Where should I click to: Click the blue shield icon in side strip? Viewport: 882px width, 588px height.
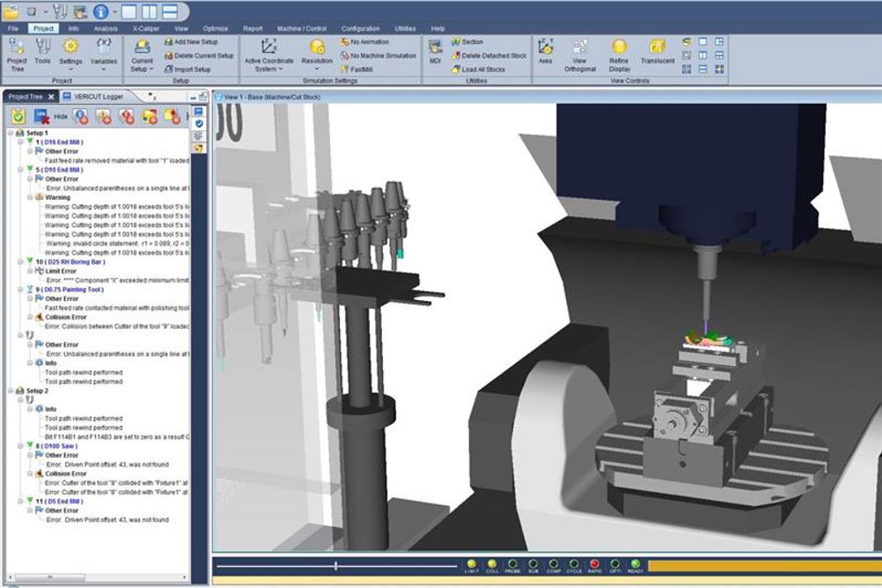coord(199,124)
